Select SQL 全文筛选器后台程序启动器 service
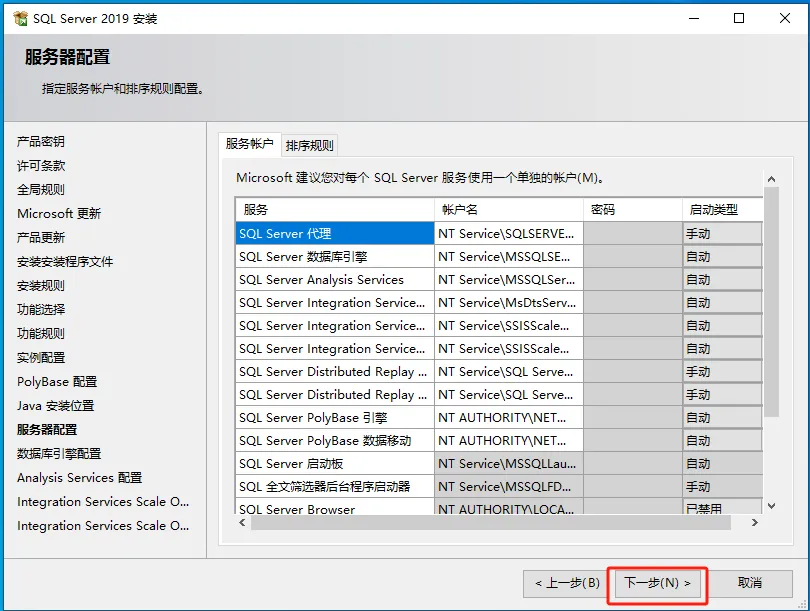This screenshot has height=611, width=810. click(335, 487)
